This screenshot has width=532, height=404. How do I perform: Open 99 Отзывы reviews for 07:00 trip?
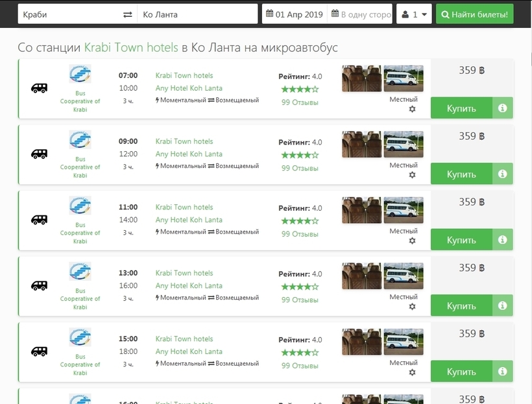[300, 102]
